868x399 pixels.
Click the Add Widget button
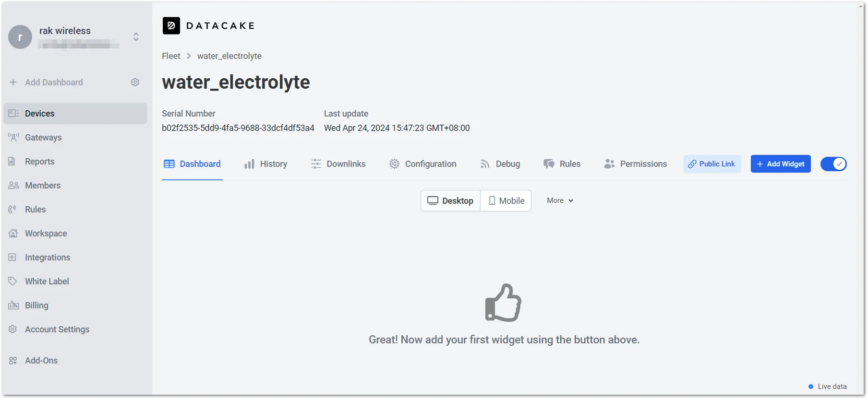(x=781, y=164)
